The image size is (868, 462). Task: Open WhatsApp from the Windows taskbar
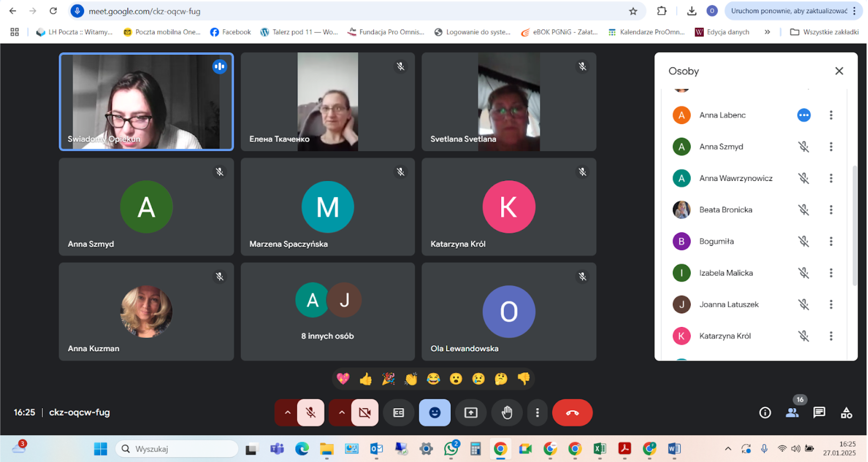click(x=451, y=449)
